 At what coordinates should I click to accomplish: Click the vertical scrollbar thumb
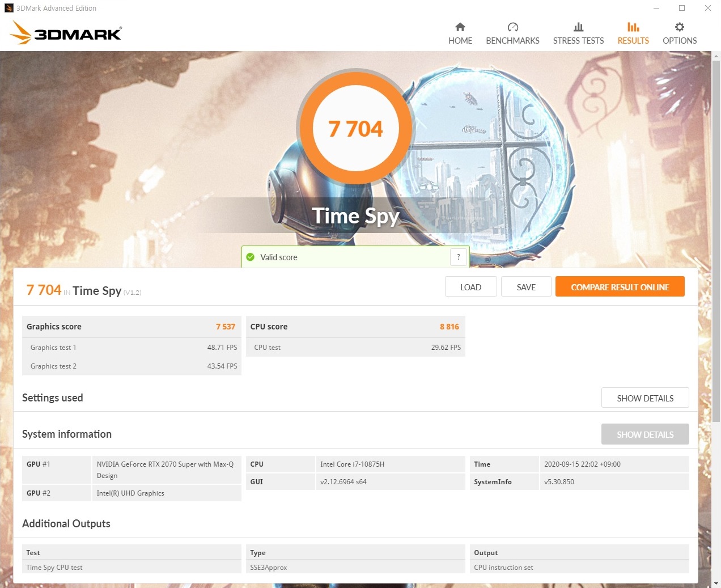pos(716,241)
